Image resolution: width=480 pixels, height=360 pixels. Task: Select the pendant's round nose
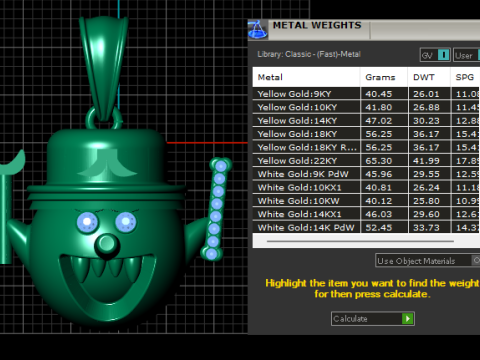107,244
